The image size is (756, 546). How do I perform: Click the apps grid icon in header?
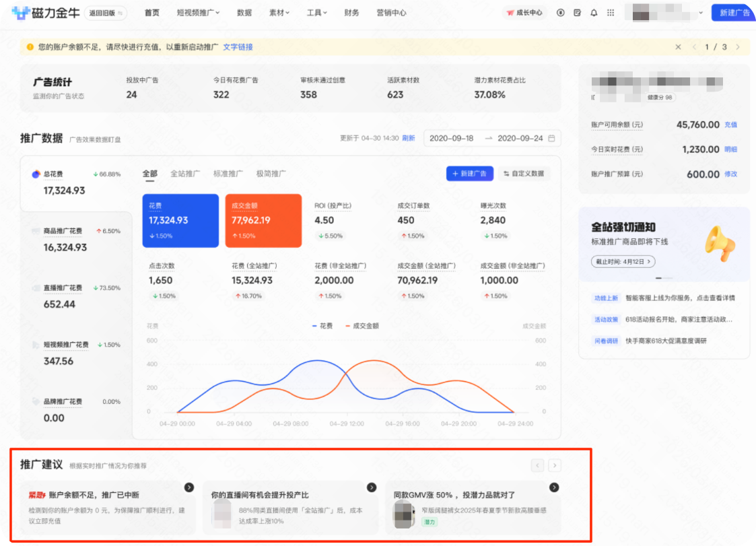611,13
